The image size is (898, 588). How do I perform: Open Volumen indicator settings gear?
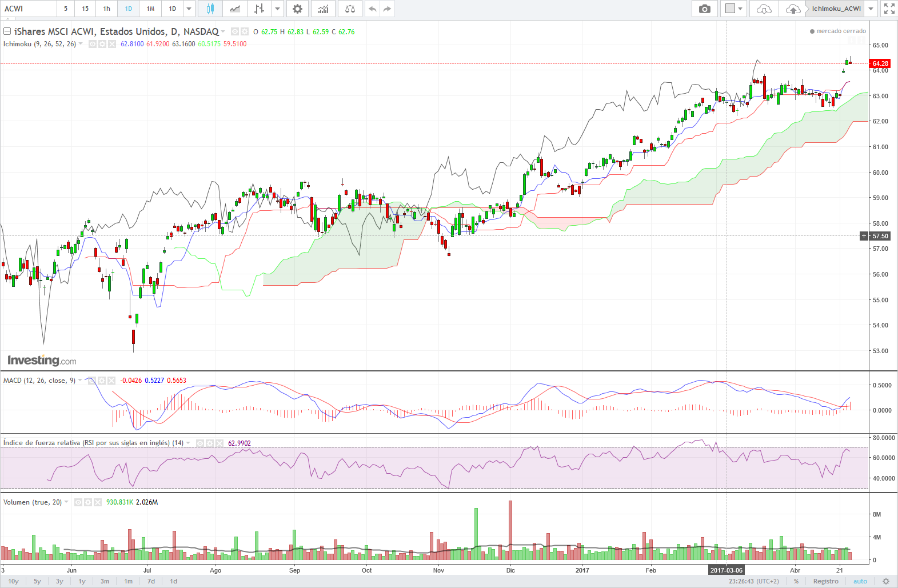pyautogui.click(x=88, y=502)
